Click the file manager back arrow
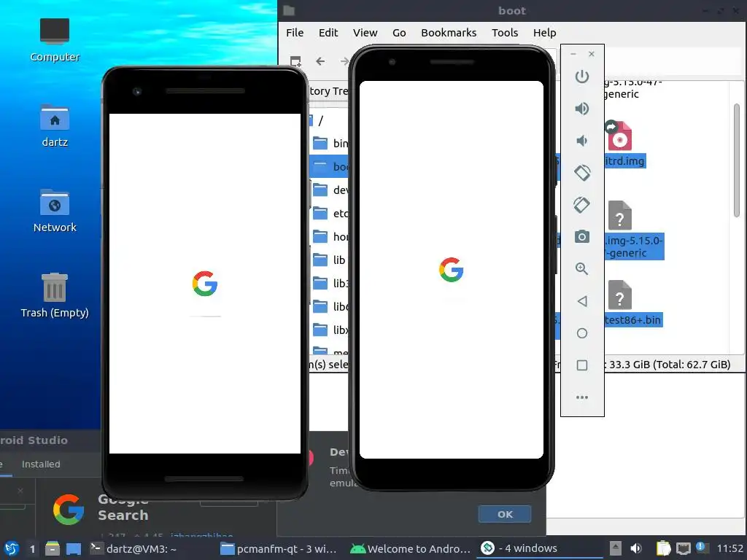 320,61
